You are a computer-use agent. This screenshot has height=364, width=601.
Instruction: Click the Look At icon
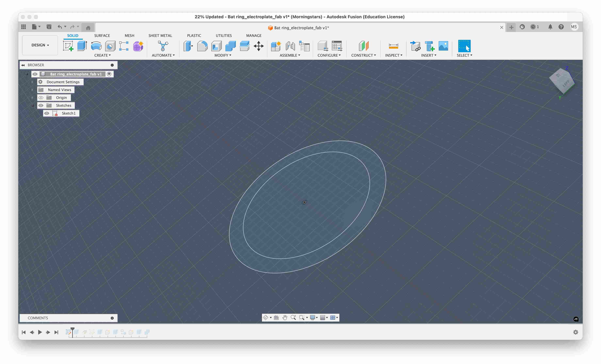[276, 317]
